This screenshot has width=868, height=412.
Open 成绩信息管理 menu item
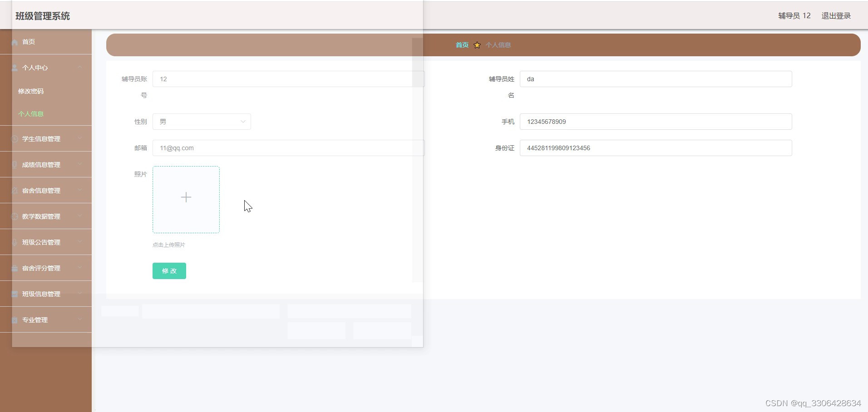click(46, 165)
